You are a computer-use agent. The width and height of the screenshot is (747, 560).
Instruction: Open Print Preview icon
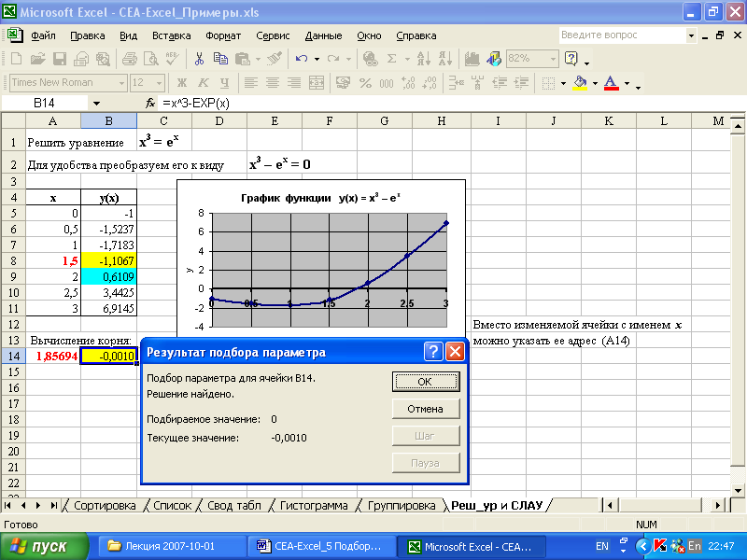click(151, 59)
